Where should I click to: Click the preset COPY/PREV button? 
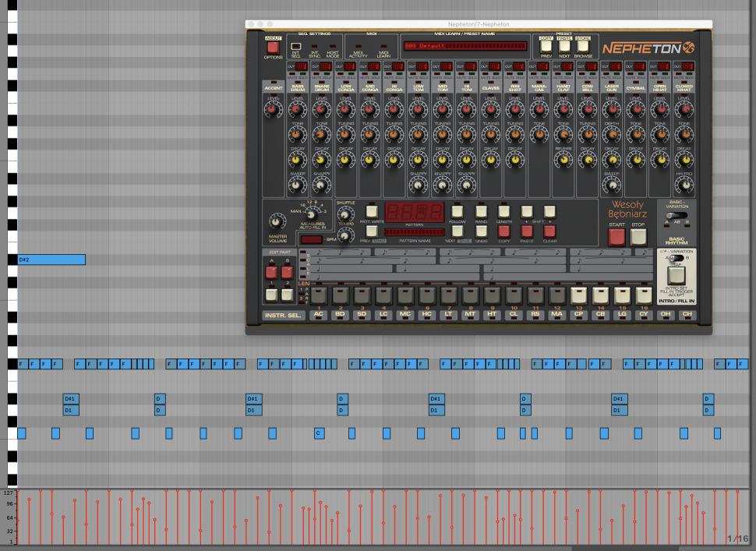pyautogui.click(x=546, y=47)
